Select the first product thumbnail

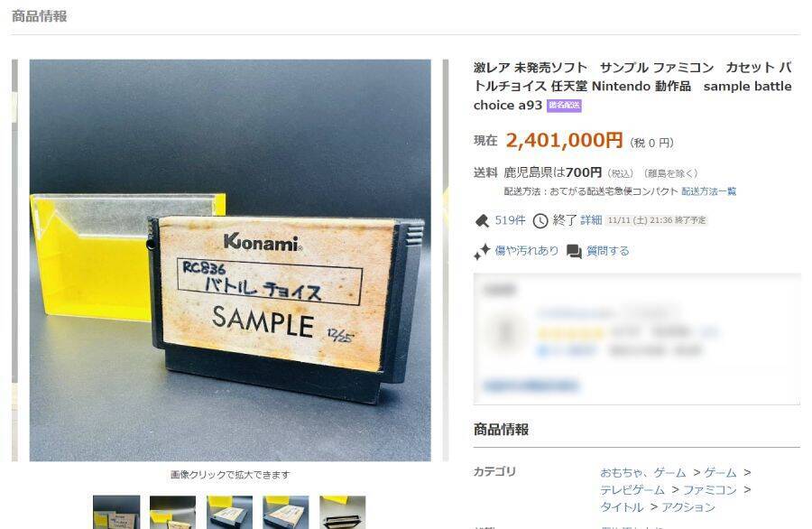point(116,513)
